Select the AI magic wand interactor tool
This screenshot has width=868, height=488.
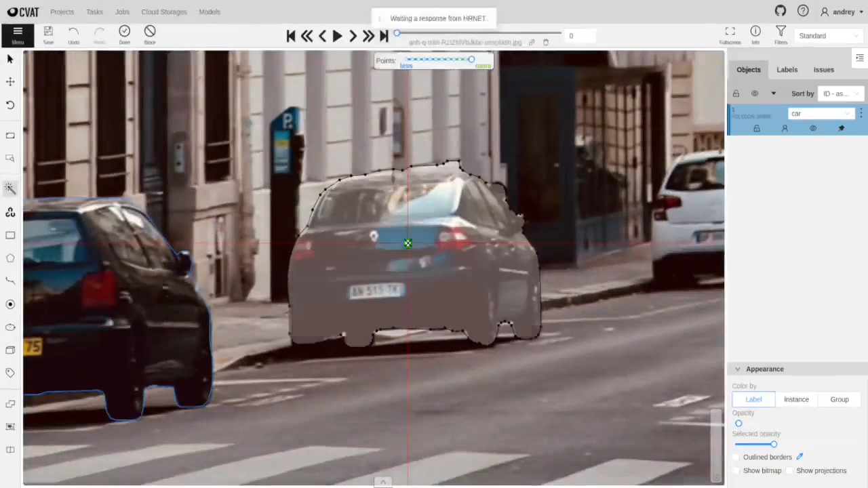pos(10,188)
